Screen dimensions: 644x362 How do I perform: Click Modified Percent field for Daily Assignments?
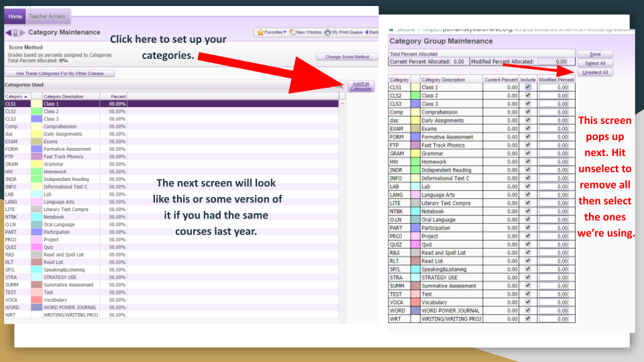click(555, 120)
